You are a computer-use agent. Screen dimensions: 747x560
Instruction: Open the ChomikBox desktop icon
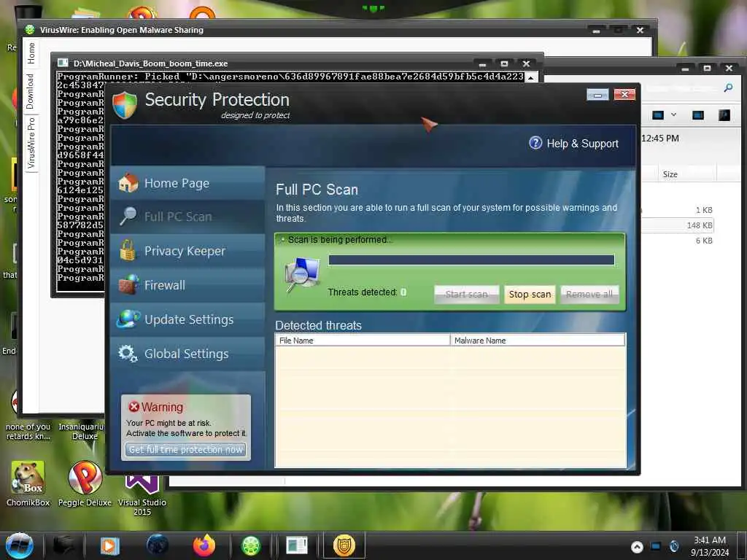(x=28, y=483)
